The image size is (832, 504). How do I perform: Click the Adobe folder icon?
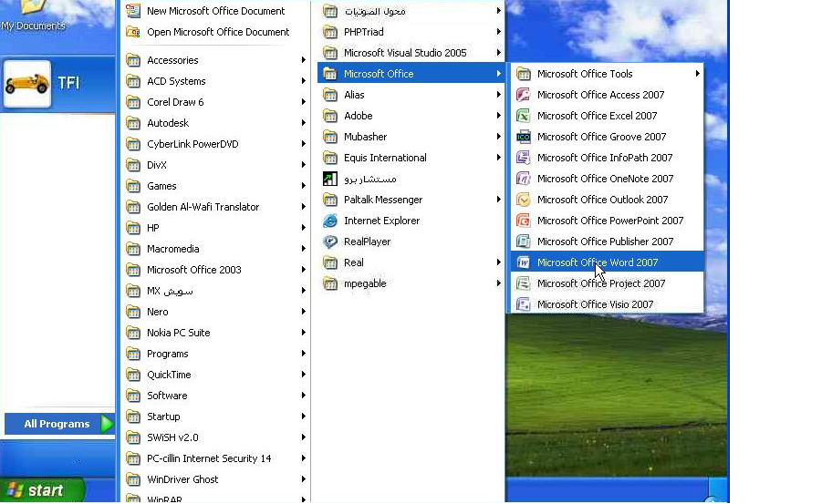pos(330,116)
